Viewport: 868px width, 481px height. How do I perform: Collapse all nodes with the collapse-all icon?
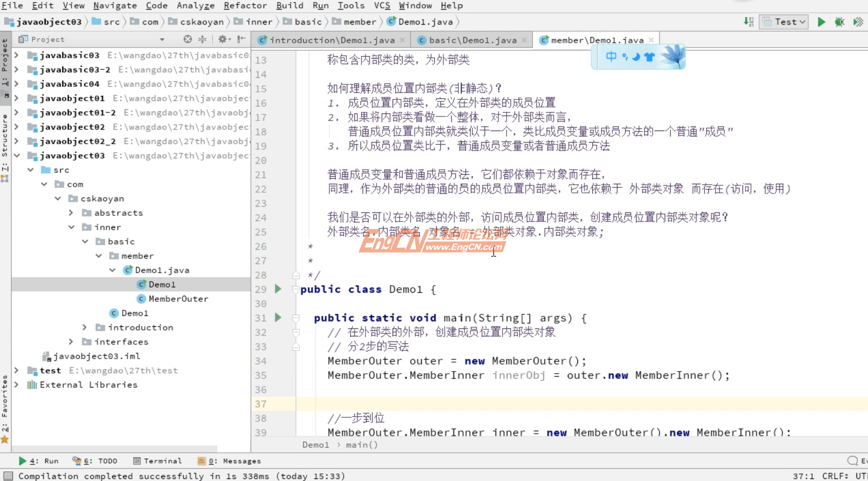(x=203, y=39)
